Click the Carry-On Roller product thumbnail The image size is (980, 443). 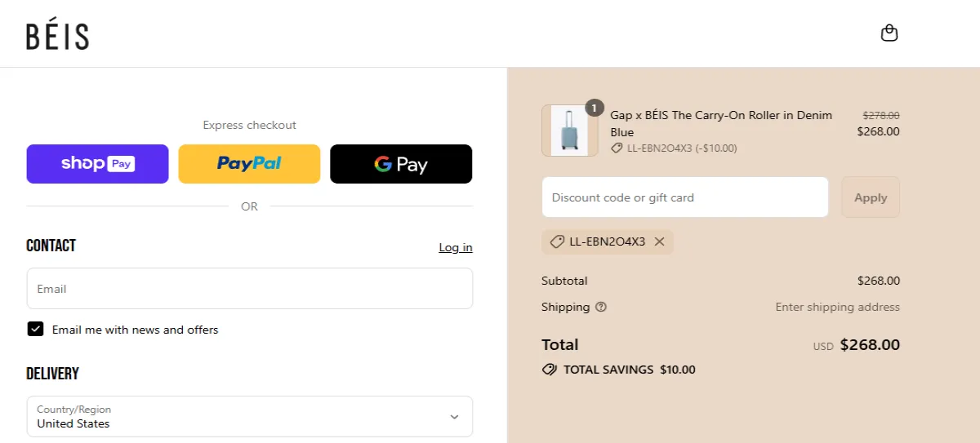570,131
